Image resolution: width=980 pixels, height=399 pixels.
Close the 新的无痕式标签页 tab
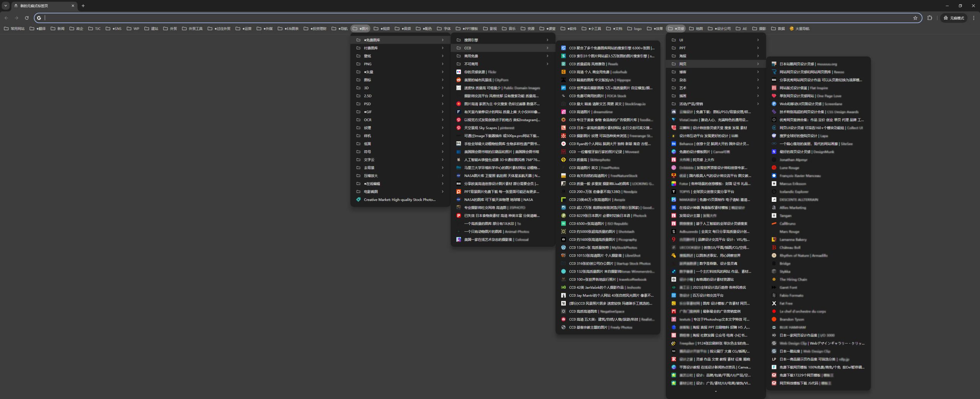click(73, 6)
